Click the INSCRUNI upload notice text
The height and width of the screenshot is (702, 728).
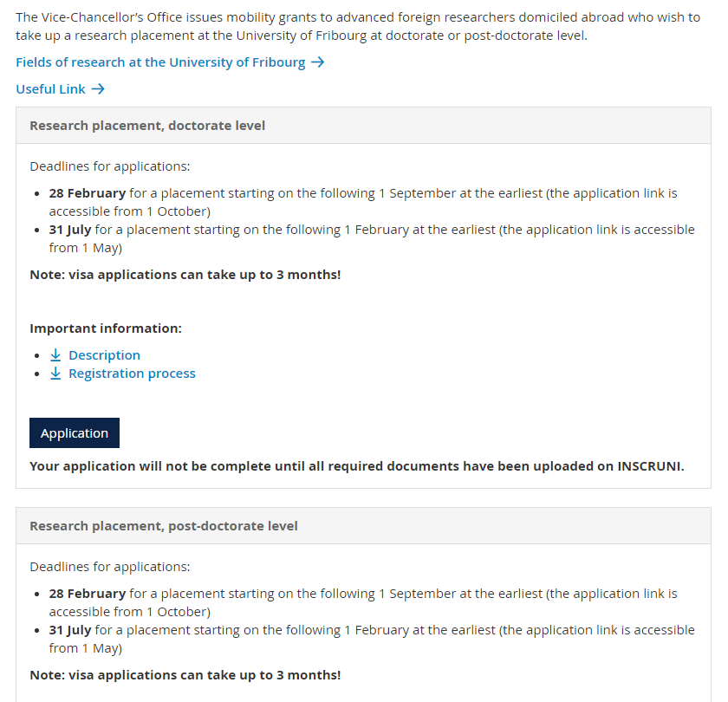pyautogui.click(x=356, y=466)
